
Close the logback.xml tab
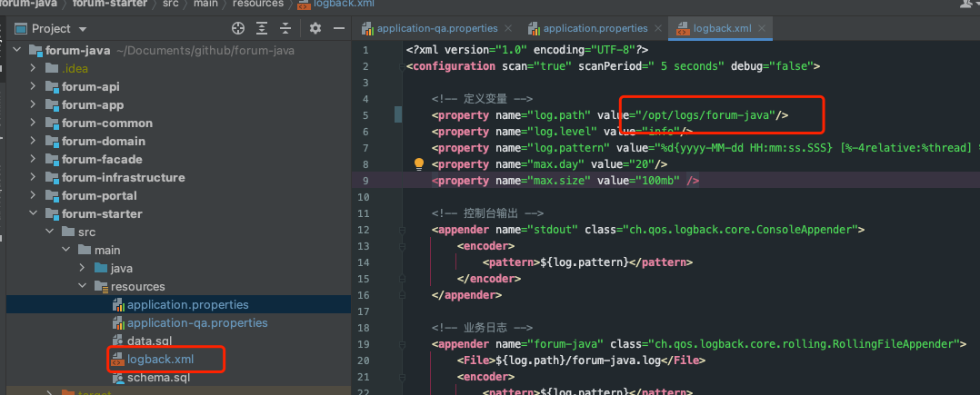tap(761, 28)
